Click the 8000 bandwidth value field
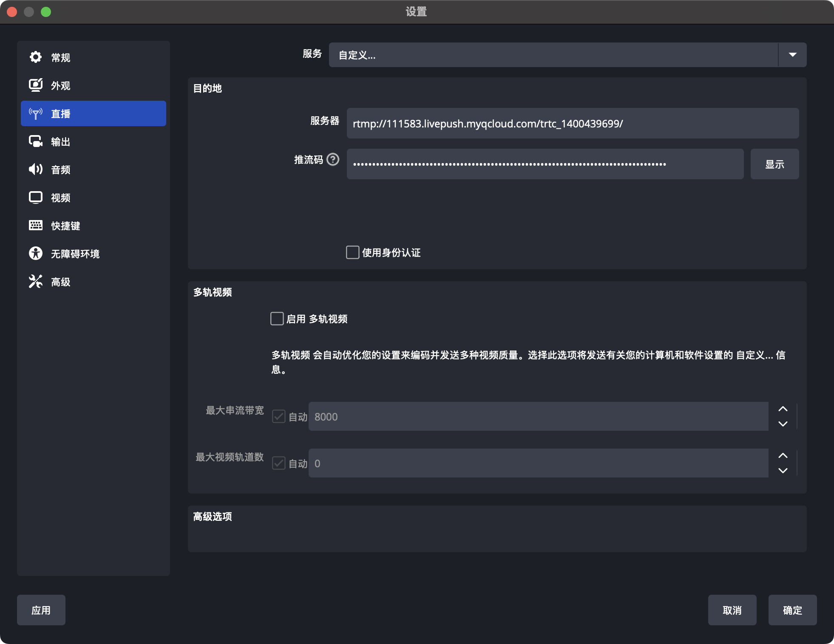 [538, 416]
